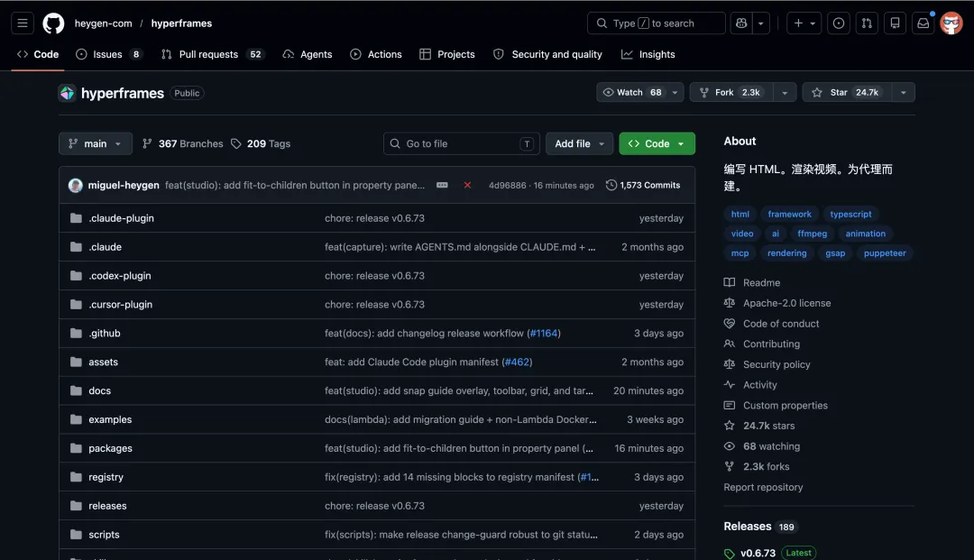Image resolution: width=974 pixels, height=560 pixels.
Task: Toggle Watch on the repository
Action: [639, 93]
